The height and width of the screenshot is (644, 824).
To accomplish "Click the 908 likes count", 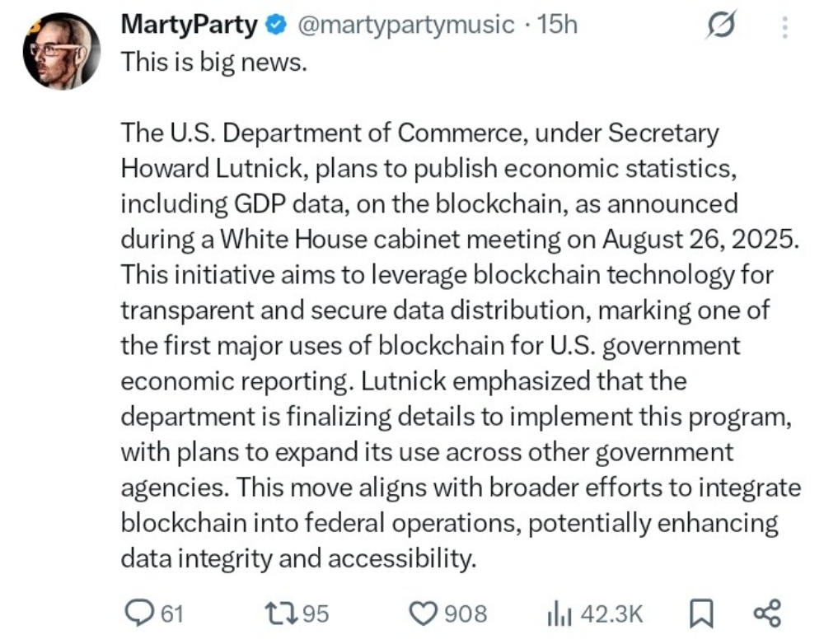I will point(466,614).
